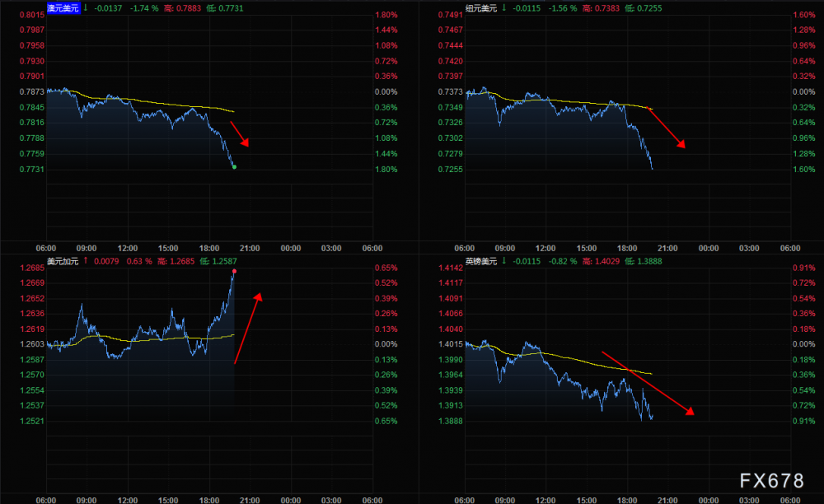This screenshot has height=504, width=824.
Task: Click the header low value 1.3888
Action: [x=649, y=261]
